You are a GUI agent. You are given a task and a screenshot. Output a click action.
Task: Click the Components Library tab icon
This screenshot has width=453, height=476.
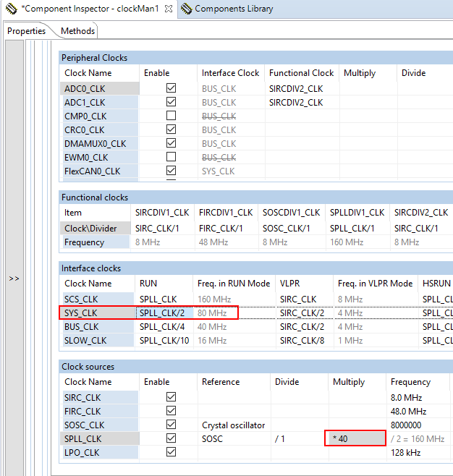tap(186, 9)
